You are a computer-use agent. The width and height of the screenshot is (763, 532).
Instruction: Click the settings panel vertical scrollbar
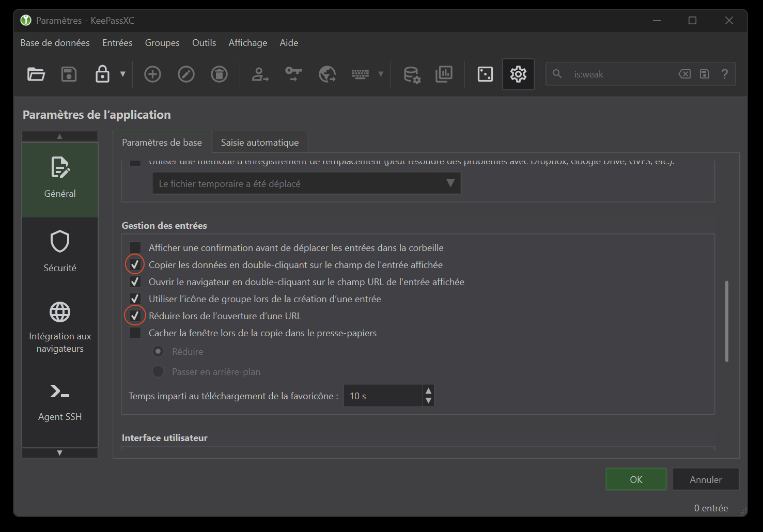coord(726,321)
